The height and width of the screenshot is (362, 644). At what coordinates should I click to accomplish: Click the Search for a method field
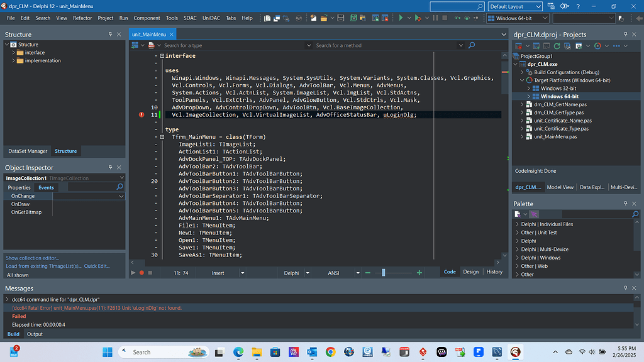(x=377, y=45)
